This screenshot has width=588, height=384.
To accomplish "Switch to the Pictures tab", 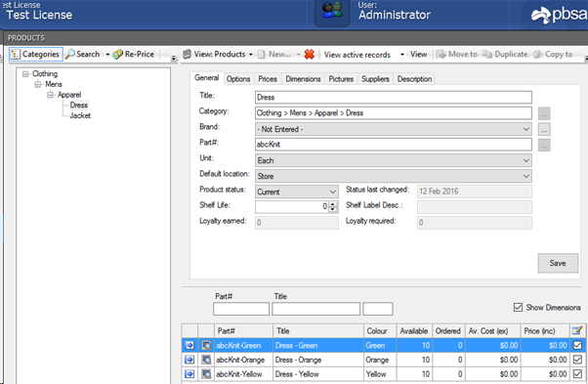I will (x=341, y=79).
